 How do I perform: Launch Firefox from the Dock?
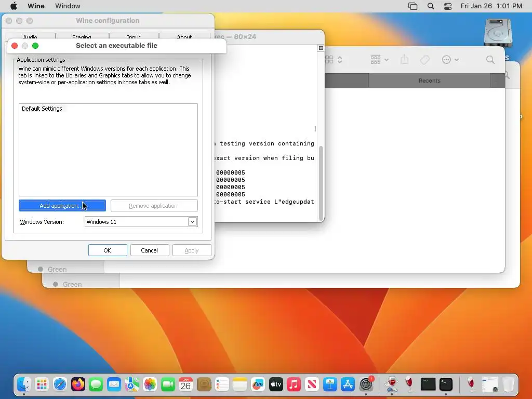pyautogui.click(x=78, y=384)
